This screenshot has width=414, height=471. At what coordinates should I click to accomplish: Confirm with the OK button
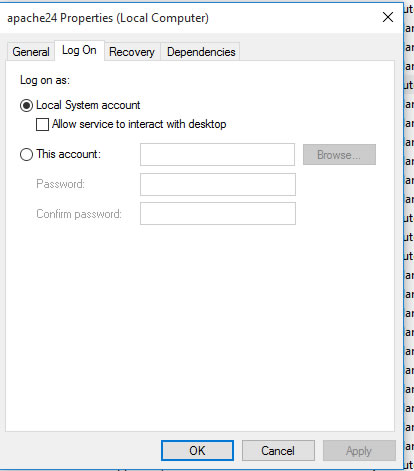(x=197, y=451)
